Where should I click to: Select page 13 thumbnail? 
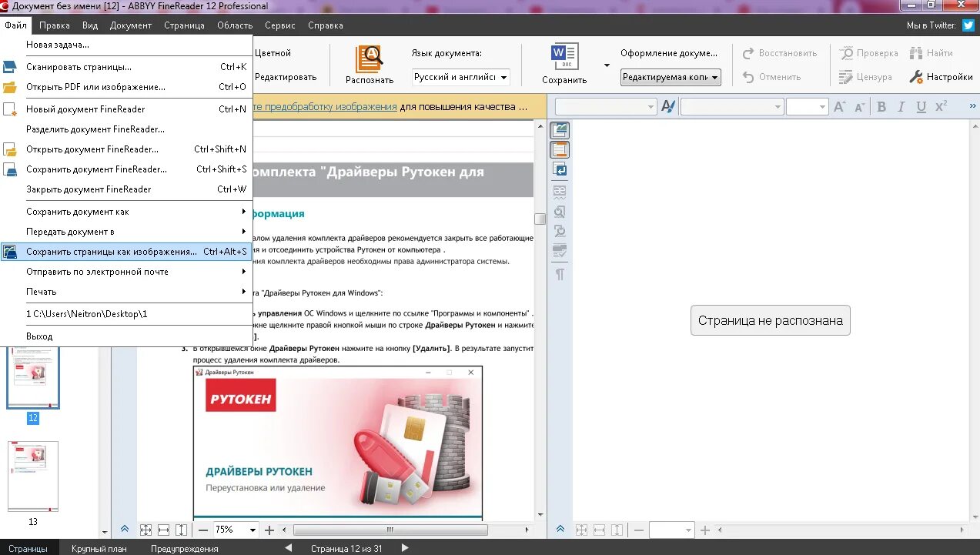click(33, 476)
